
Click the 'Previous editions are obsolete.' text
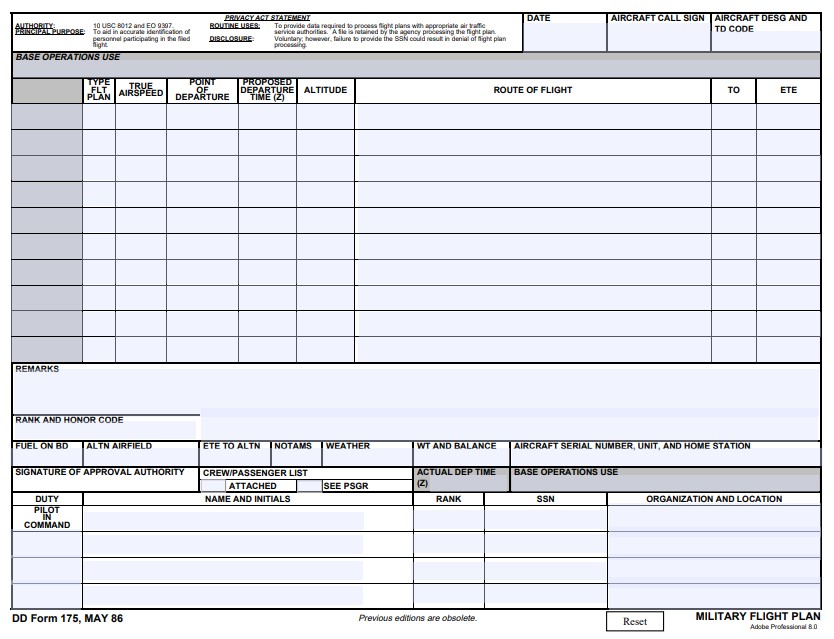point(418,618)
